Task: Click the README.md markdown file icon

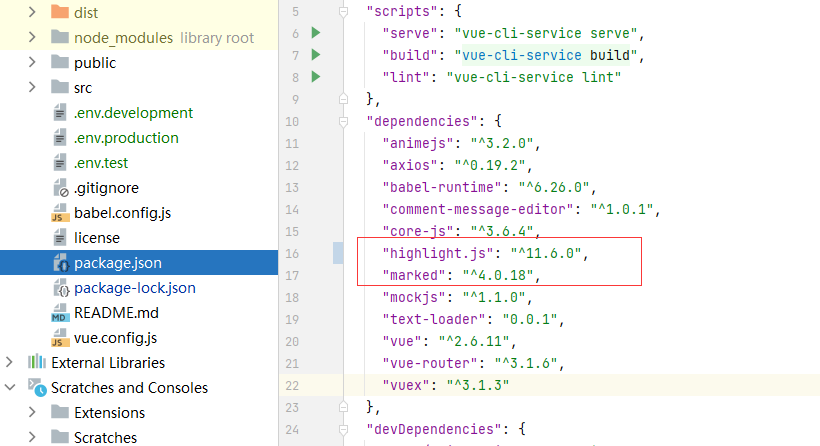Action: coord(59,313)
